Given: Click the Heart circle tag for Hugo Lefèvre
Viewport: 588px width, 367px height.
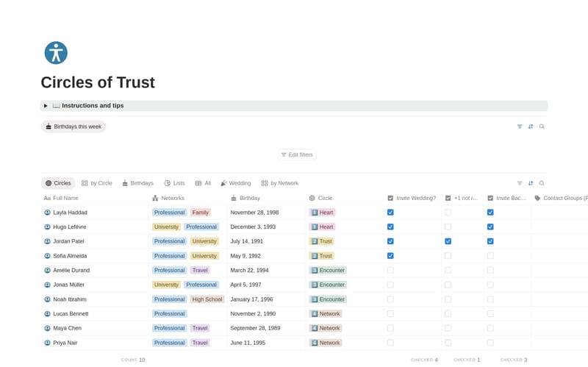Looking at the screenshot, I should pos(322,227).
